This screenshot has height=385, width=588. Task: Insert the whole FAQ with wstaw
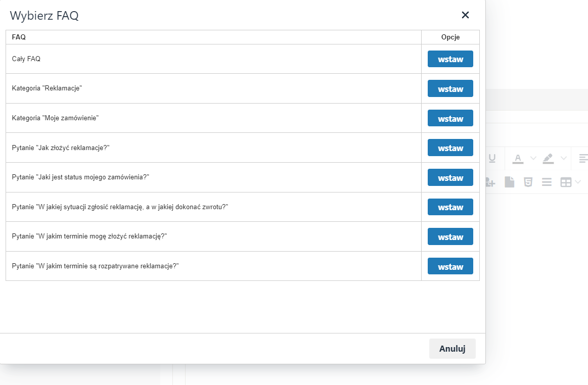[x=450, y=59]
